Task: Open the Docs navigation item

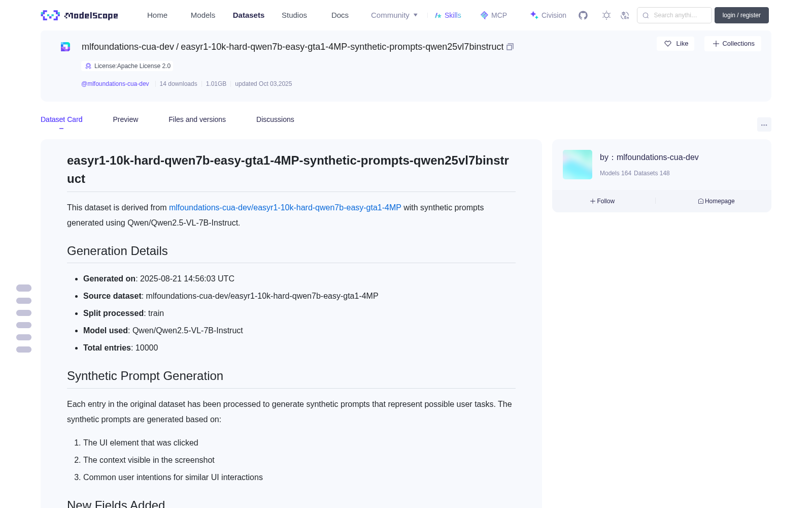Action: pos(340,15)
